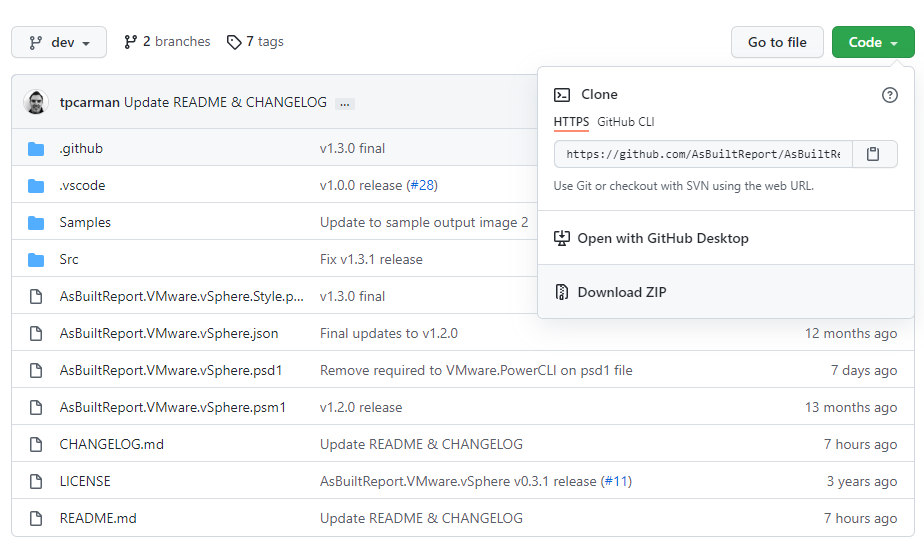The image size is (924, 545).
Task: Click the vSphere.psd1 file icon
Action: 36,371
